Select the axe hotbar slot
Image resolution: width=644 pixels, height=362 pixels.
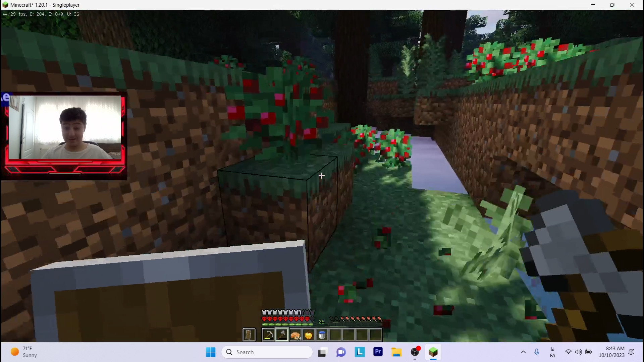[282, 335]
